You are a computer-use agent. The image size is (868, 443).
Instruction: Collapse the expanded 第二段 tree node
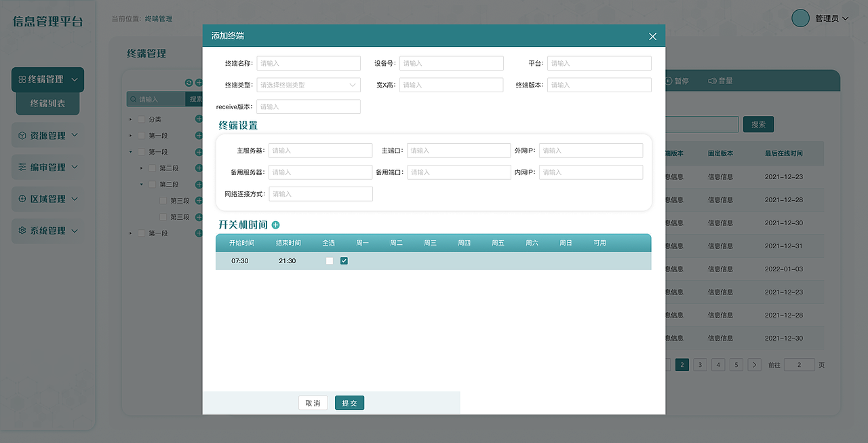click(x=142, y=185)
